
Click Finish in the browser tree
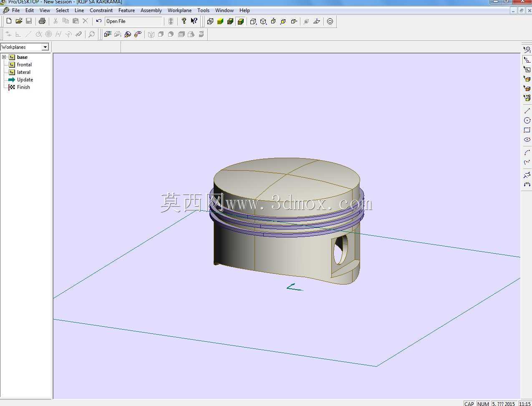pos(23,87)
